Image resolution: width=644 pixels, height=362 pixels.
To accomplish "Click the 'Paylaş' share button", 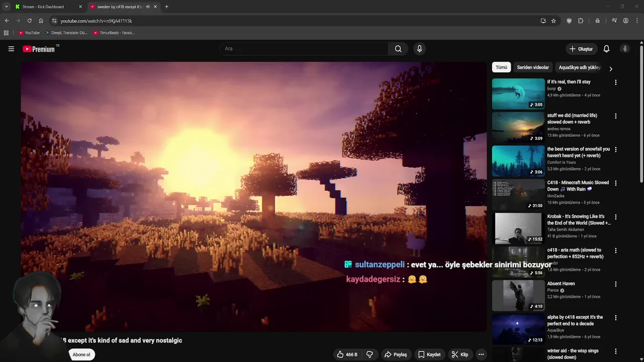I will pyautogui.click(x=395, y=354).
